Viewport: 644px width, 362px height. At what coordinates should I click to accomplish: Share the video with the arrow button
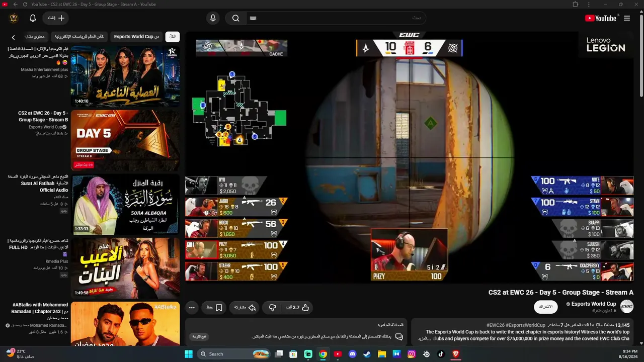[246, 307]
